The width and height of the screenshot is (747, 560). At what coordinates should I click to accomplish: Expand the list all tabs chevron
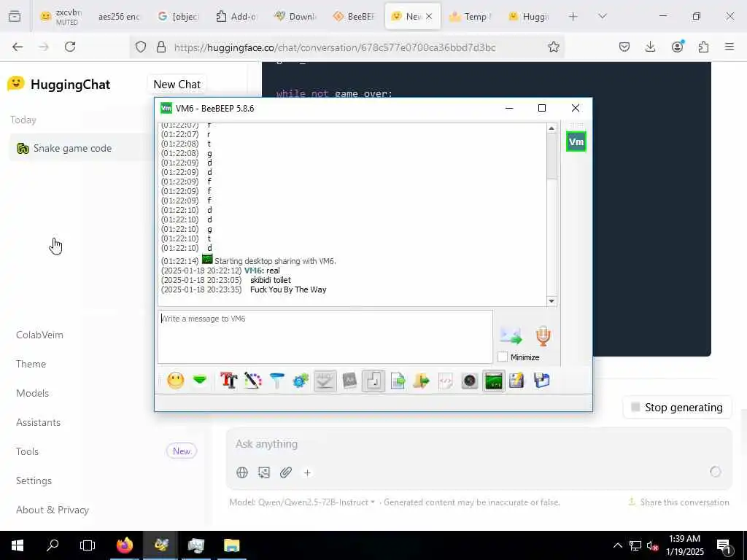click(602, 16)
